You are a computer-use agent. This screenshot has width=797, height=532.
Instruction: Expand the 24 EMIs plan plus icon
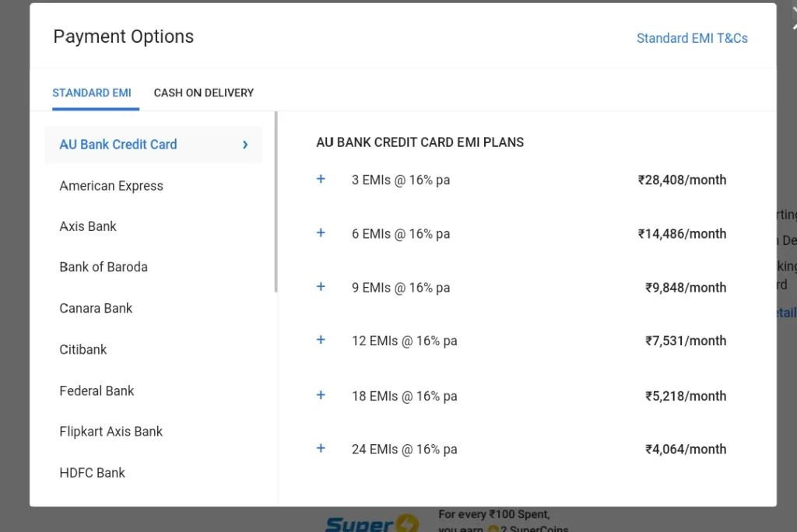coord(321,448)
